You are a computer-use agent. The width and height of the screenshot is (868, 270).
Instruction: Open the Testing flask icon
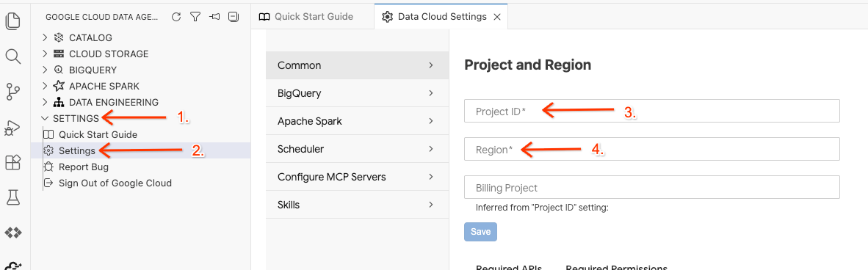coord(12,197)
